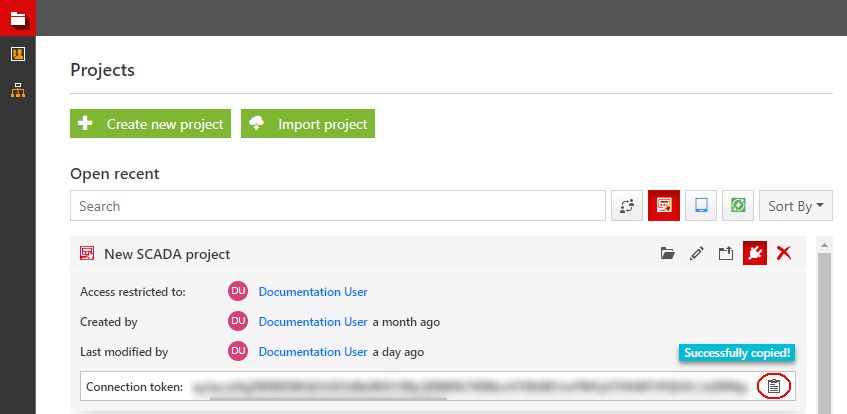Toggle the shared projects filter

pyautogui.click(x=627, y=205)
